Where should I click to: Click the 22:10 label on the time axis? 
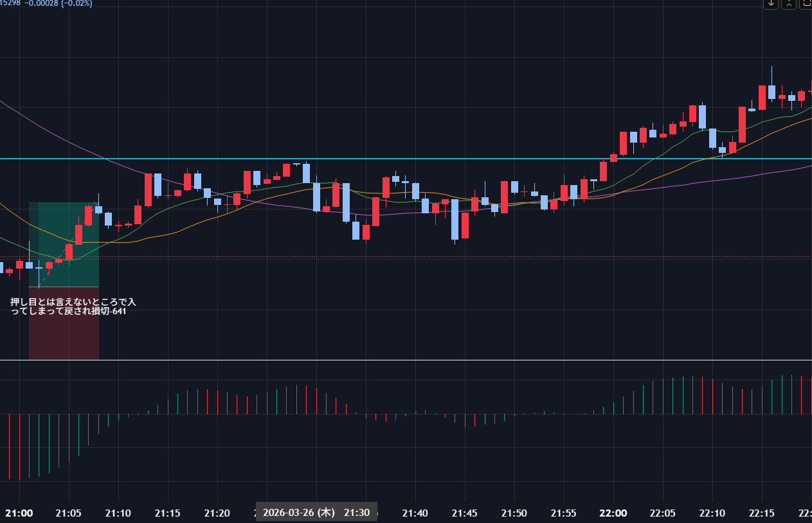pos(712,513)
